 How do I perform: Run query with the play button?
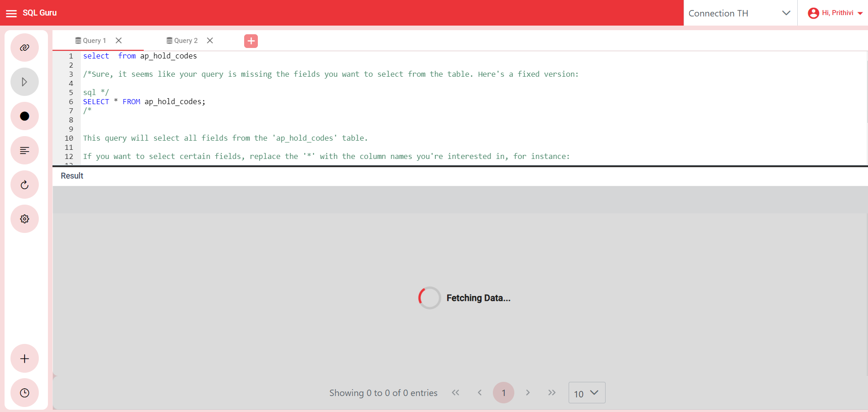[25, 82]
